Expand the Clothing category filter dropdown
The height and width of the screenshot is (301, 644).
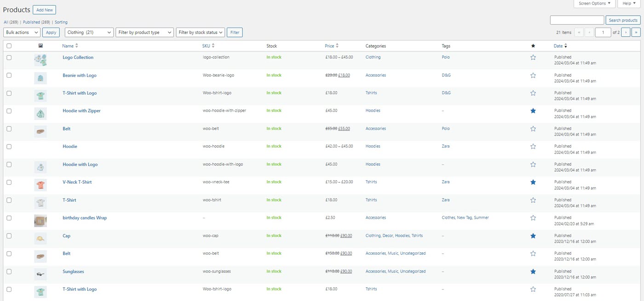[x=89, y=32]
